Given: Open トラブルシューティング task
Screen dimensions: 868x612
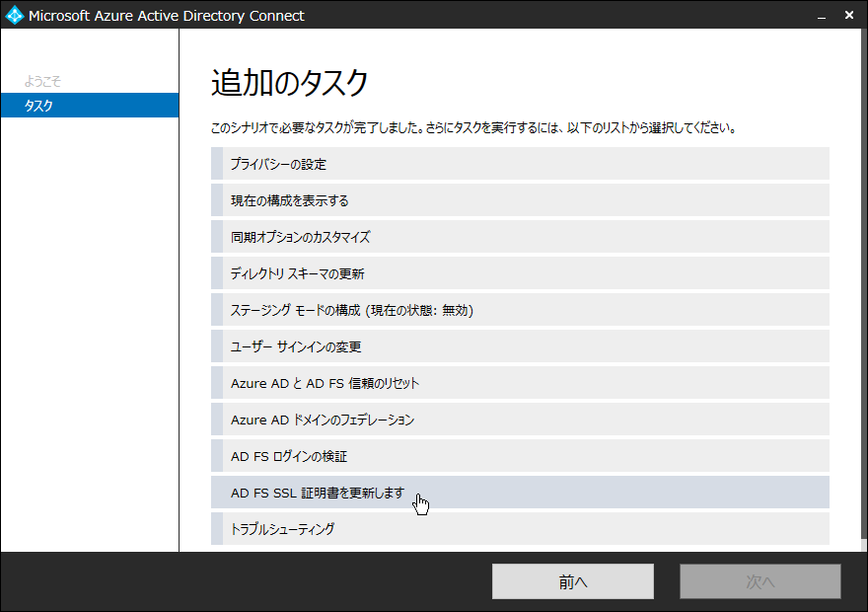Looking at the screenshot, I should 520,529.
